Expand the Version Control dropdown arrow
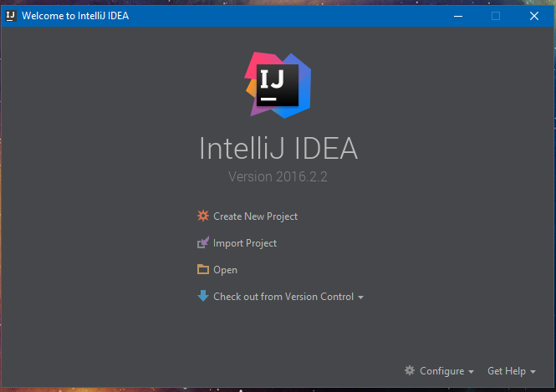The image size is (556, 392). [x=360, y=298]
